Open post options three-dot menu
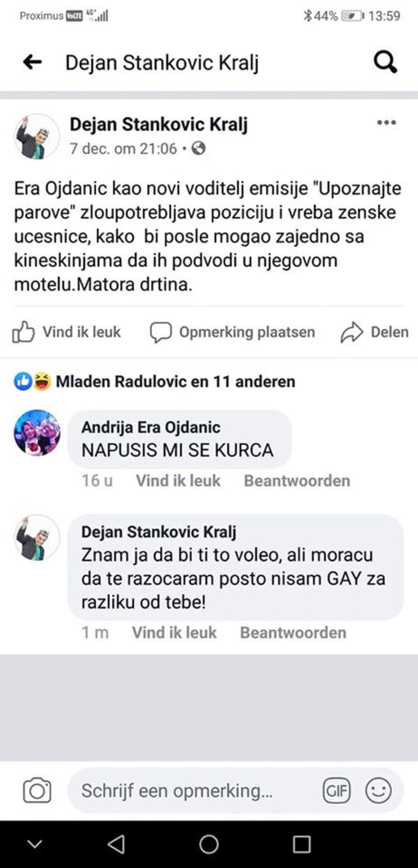 [x=386, y=123]
